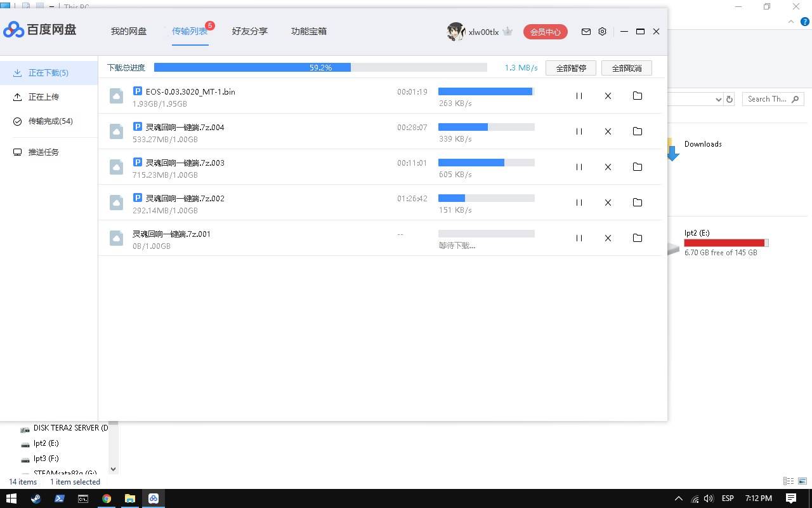This screenshot has height=508, width=812.
Task: Open 好友分享 tab
Action: pos(250,31)
